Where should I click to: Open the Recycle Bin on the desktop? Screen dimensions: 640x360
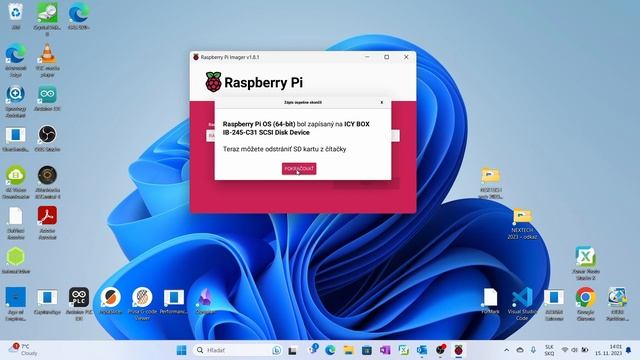click(x=16, y=16)
